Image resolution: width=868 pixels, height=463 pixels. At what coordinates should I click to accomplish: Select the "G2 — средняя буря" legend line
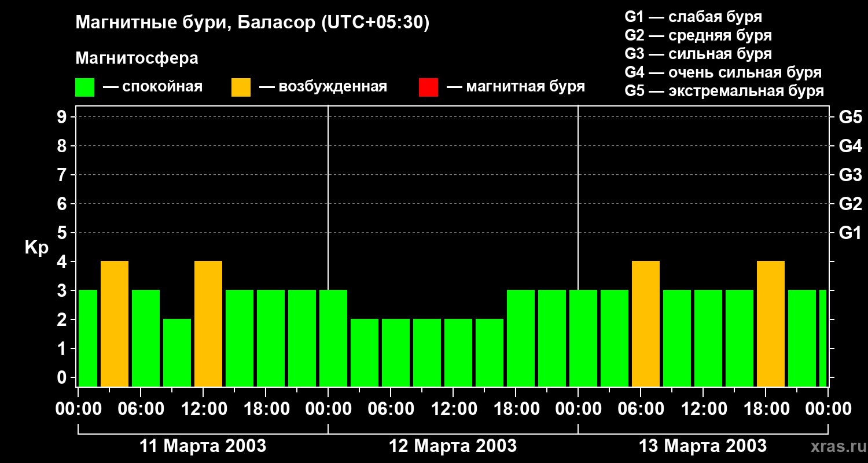point(698,35)
